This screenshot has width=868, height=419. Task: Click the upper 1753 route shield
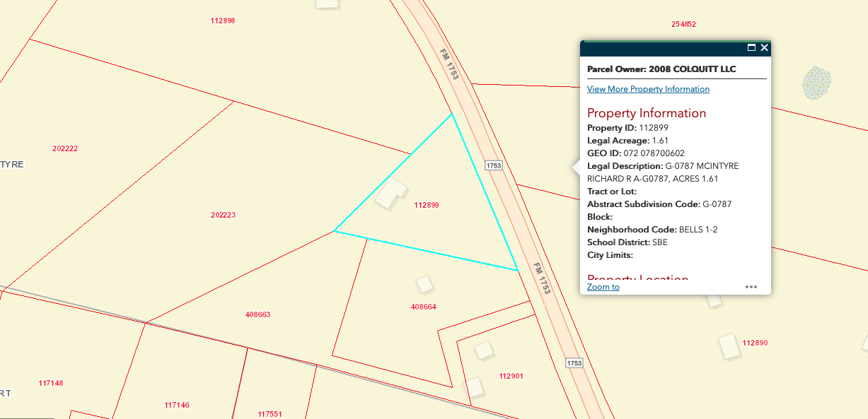click(x=494, y=165)
